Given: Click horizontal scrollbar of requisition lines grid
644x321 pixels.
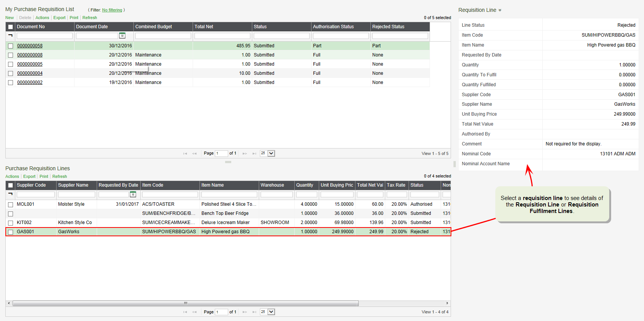Looking at the screenshot, I should click(x=185, y=303).
